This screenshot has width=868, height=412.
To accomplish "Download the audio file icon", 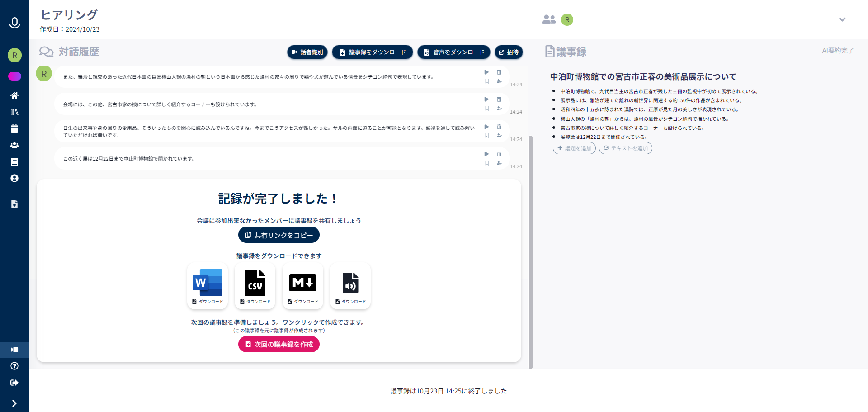I will point(350,286).
